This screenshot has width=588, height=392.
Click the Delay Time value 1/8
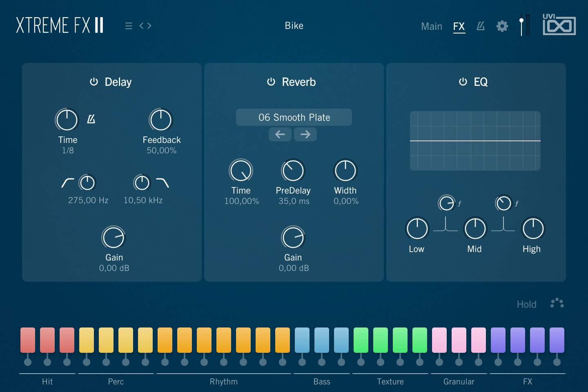click(x=68, y=150)
